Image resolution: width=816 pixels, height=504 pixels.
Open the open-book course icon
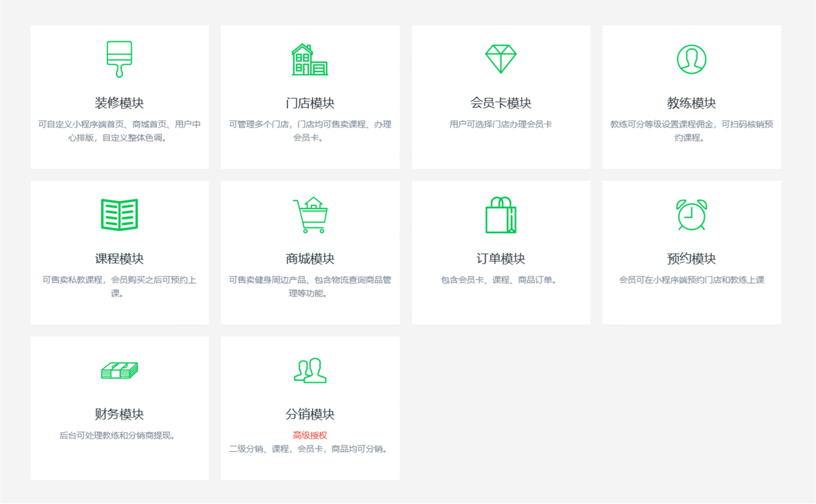[x=119, y=215]
